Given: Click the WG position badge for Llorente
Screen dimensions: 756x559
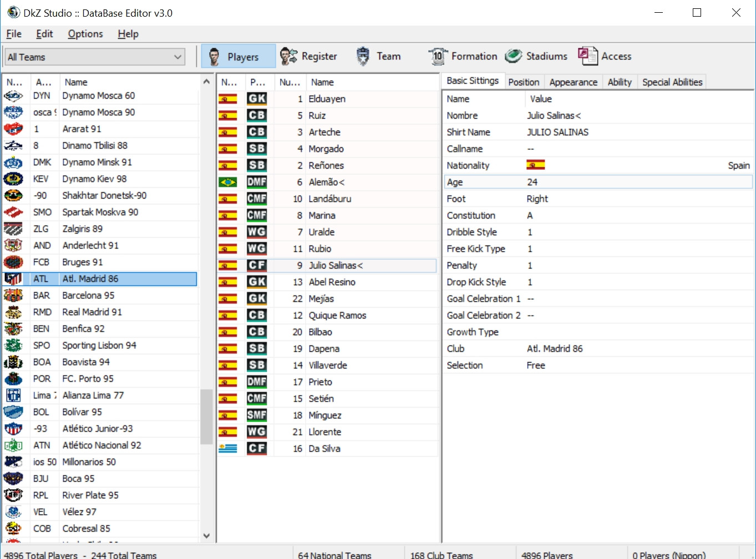Looking at the screenshot, I should [x=257, y=432].
